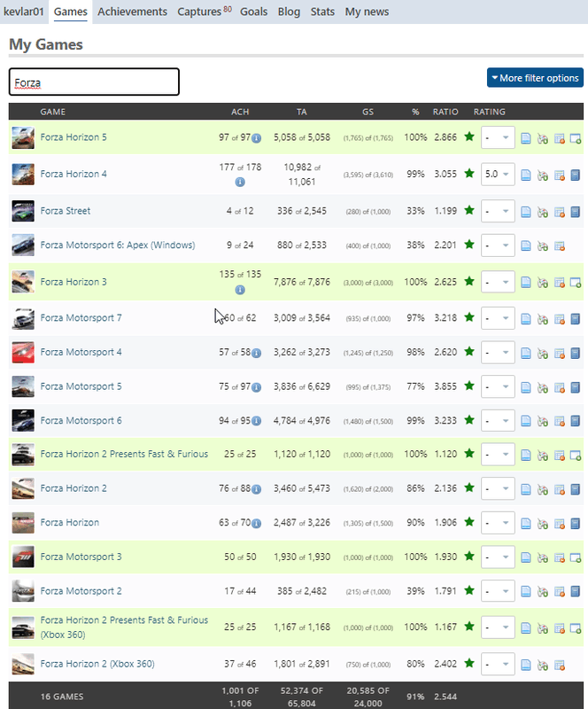Click the info icon next to Forza Motorsport 4 achievements
Viewport: 588px width, 709px height.
(x=256, y=353)
